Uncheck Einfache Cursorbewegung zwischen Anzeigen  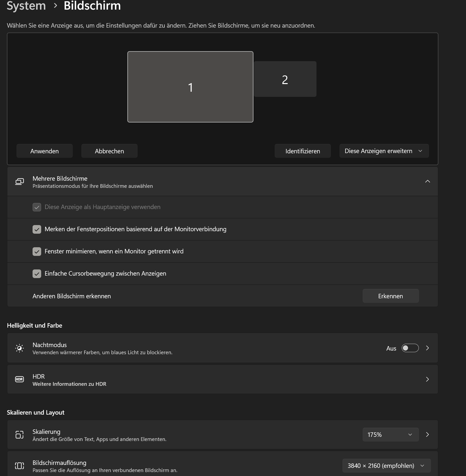point(37,274)
